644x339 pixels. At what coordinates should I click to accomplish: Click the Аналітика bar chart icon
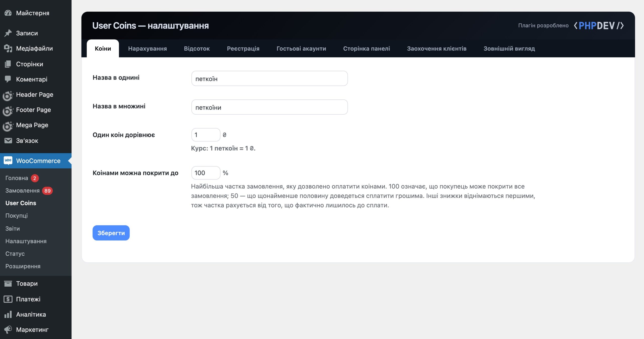pos(8,314)
